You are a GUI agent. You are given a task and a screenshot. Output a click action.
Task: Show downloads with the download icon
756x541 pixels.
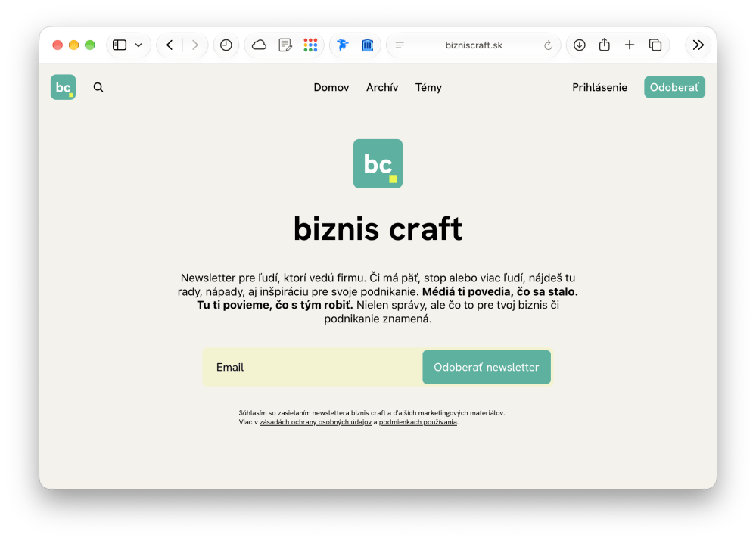[580, 45]
